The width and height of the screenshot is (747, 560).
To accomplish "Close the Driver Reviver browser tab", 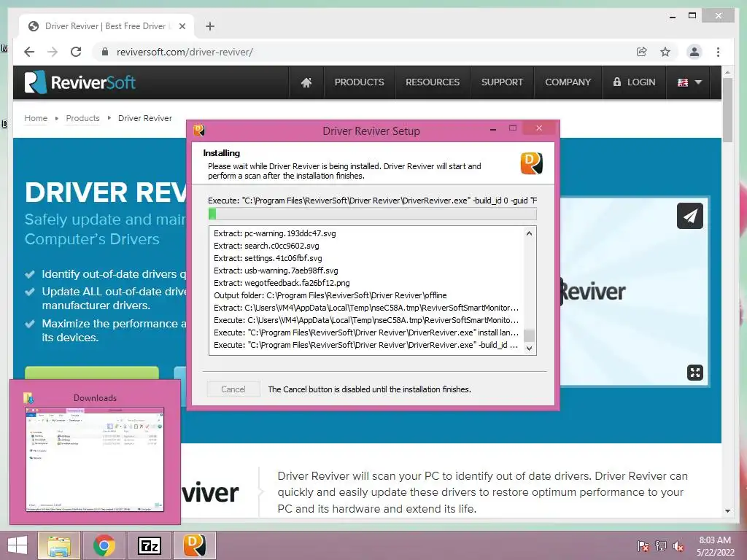I will point(182,26).
